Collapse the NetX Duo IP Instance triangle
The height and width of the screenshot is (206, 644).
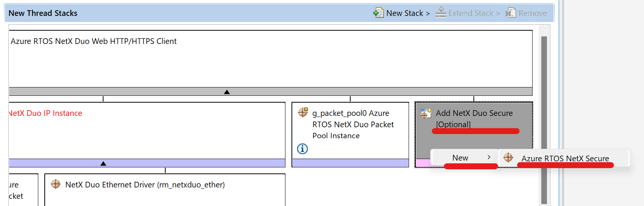[x=103, y=164]
